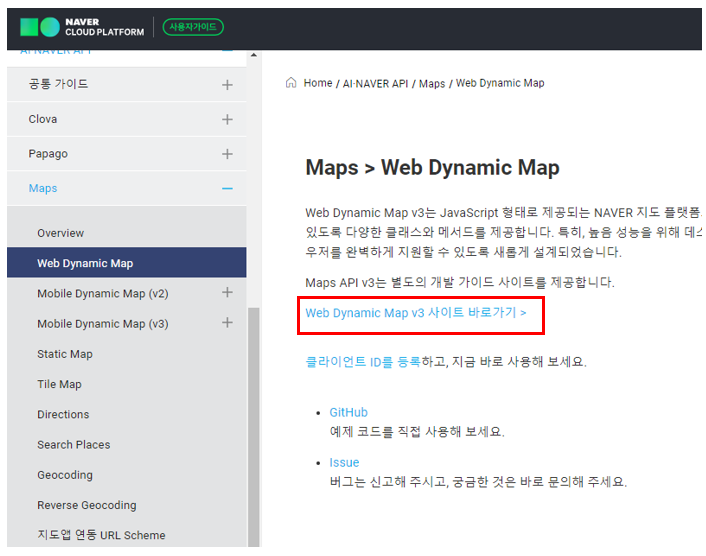Open Mobile Dynamic Map (v2) in the sidebar
The width and height of the screenshot is (706, 556).
pos(103,294)
